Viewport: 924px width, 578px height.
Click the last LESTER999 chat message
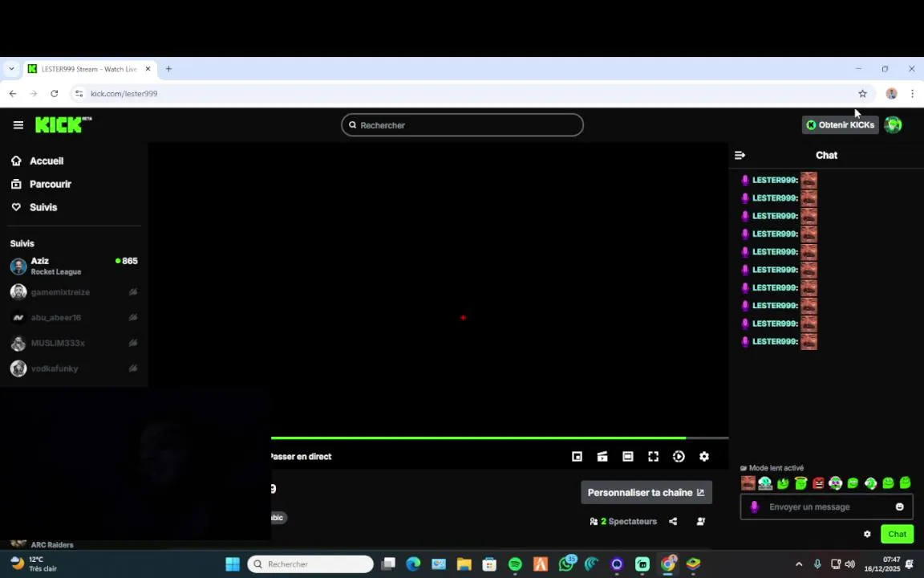779,341
